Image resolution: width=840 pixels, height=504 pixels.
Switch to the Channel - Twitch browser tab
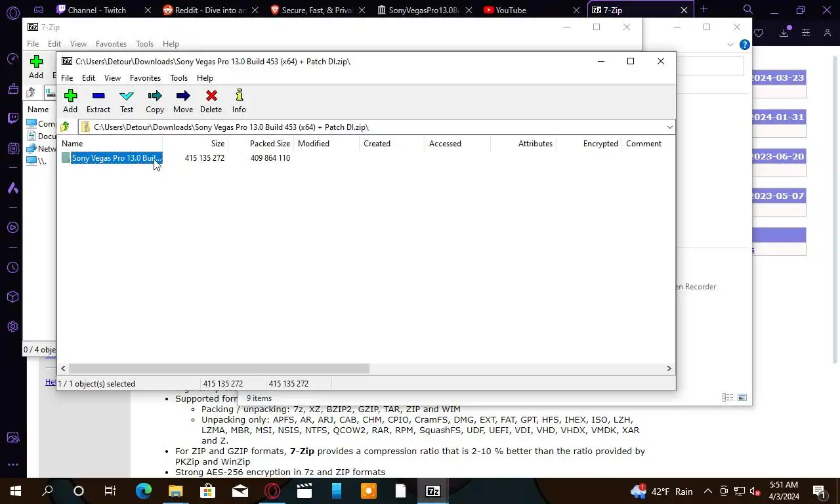[x=97, y=10]
